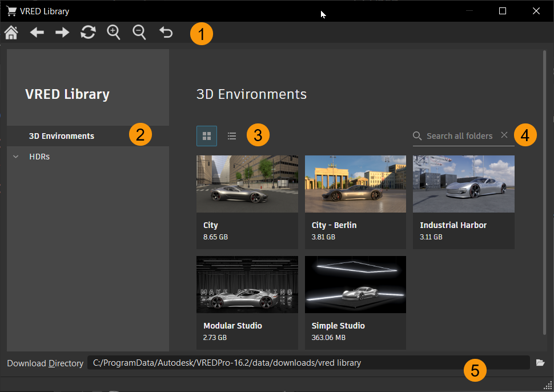Click the 3D Environments page heading
554x392 pixels.
(251, 94)
